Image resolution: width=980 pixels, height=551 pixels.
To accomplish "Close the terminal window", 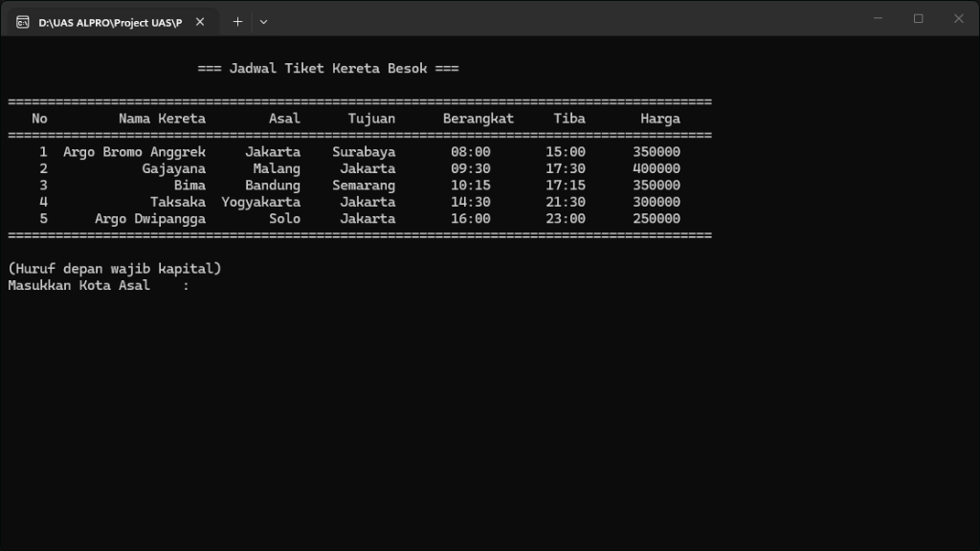I will coord(959,19).
